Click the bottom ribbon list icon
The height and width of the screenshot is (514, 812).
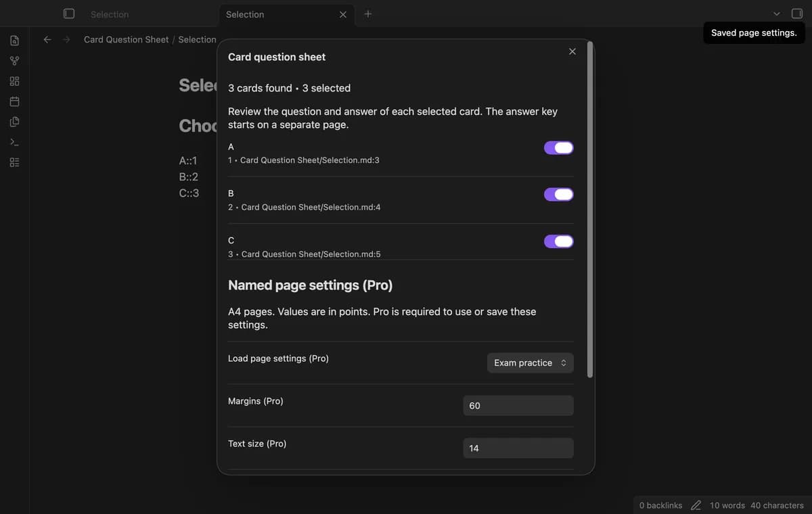pos(14,162)
